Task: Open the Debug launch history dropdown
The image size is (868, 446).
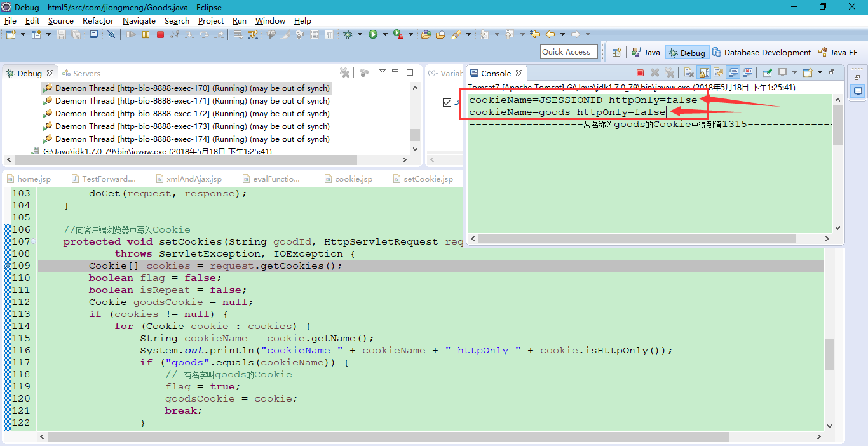Action: pos(360,34)
